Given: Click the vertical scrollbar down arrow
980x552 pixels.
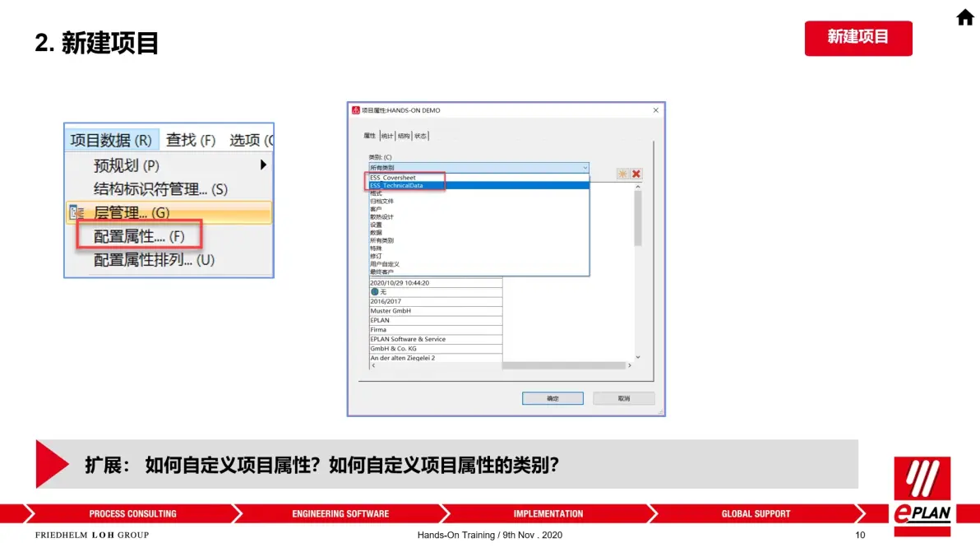Looking at the screenshot, I should pos(637,357).
